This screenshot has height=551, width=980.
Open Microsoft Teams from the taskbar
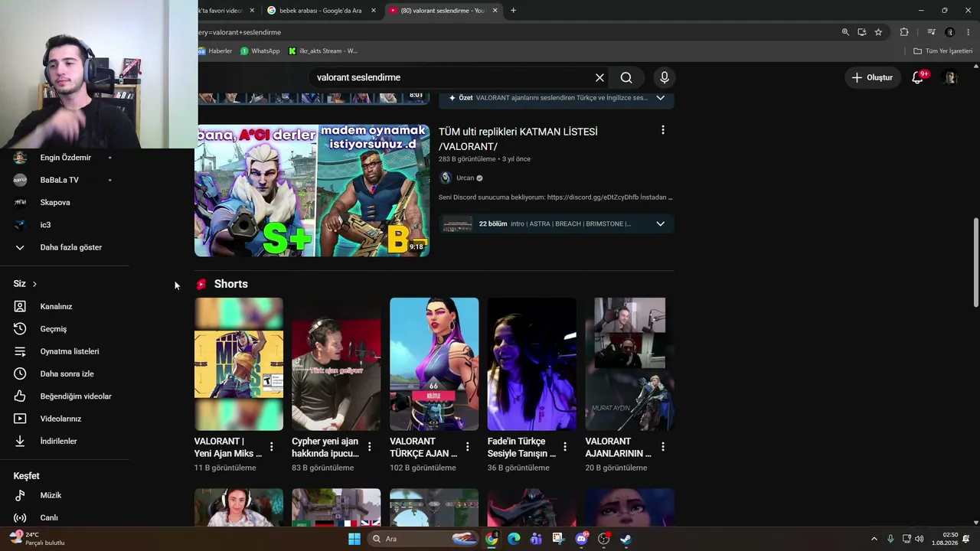click(x=536, y=539)
